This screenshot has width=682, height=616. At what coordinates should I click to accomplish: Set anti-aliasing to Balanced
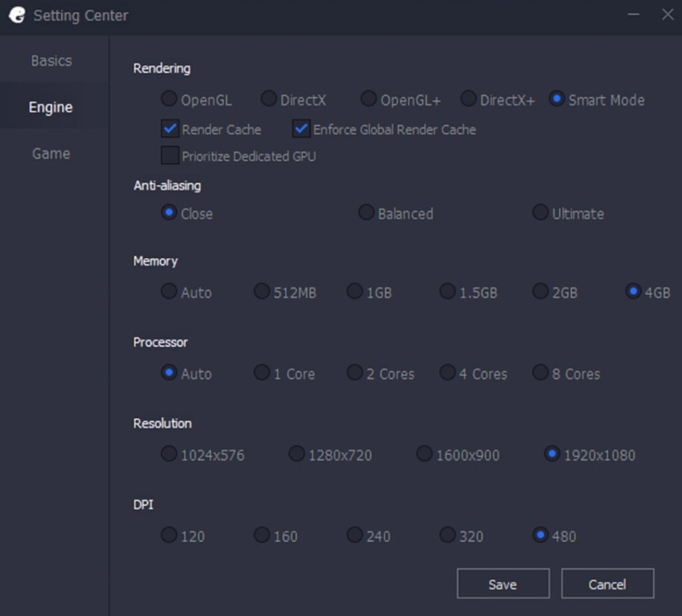[x=366, y=212]
